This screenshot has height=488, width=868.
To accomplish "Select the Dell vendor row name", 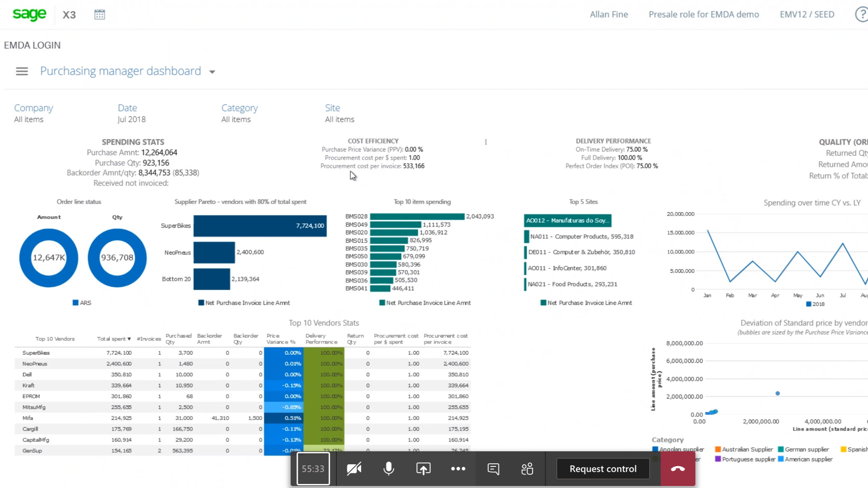I will click(27, 374).
